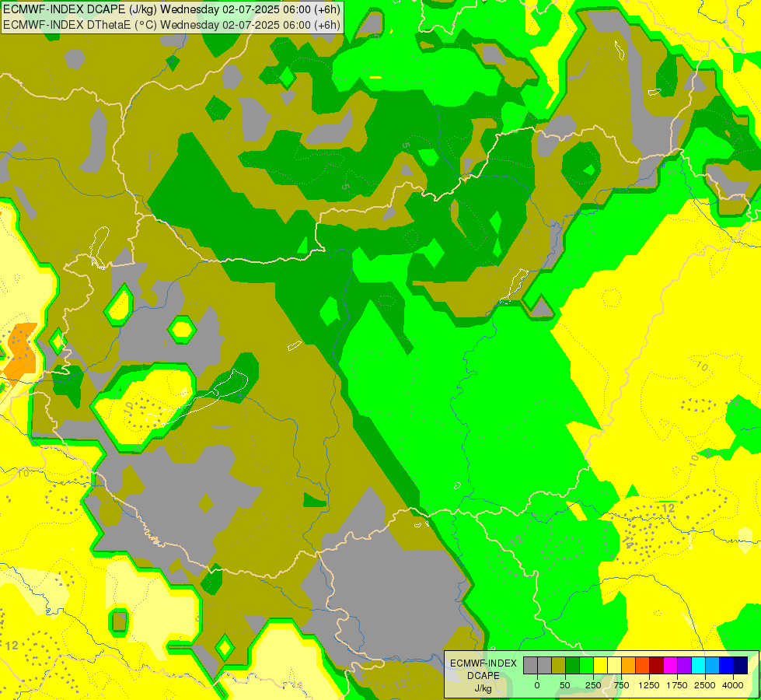This screenshot has height=700, width=761.
Task: Click the J/kg unit label in legend
Action: coord(483,688)
